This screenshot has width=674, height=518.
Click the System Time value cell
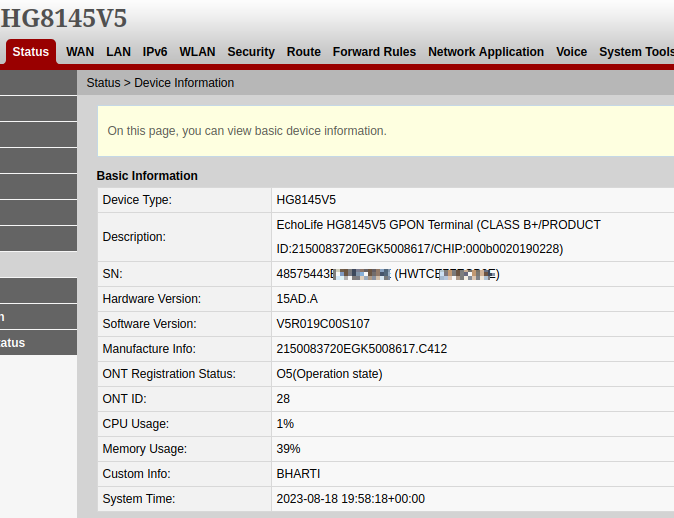(x=350, y=499)
